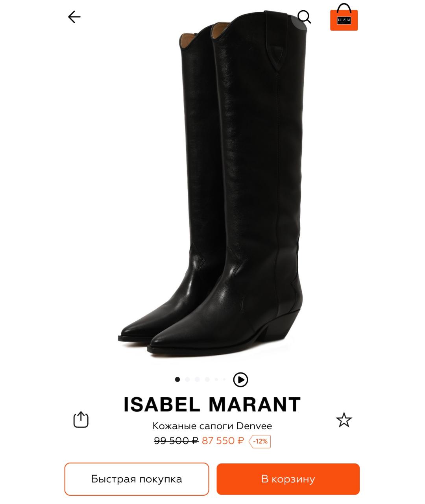Jump to the fifth image dot
Image resolution: width=425 pixels, height=504 pixels.
(x=216, y=380)
